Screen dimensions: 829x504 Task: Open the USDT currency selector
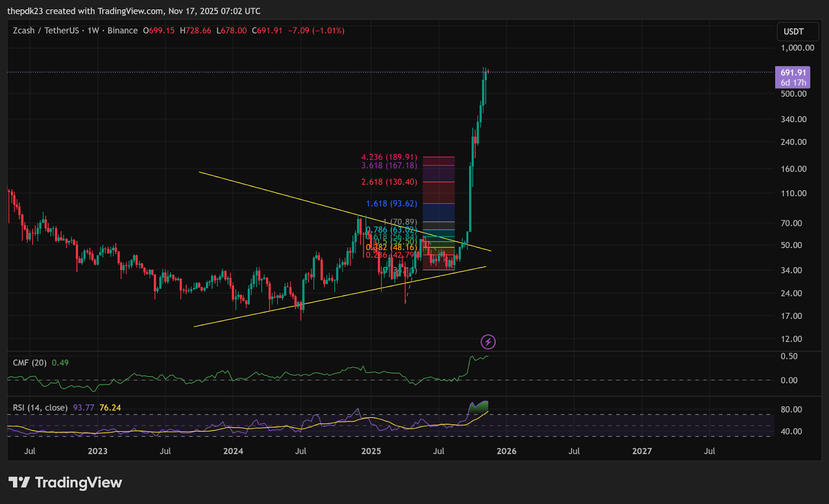797,32
